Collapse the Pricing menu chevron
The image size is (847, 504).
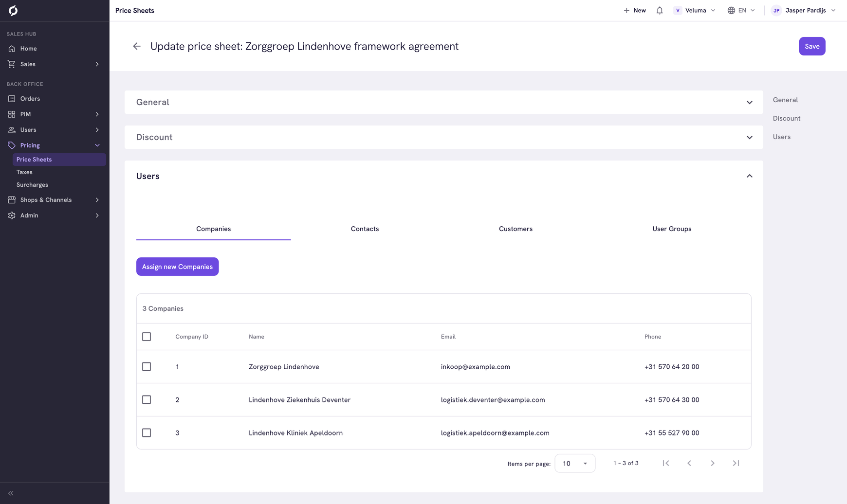coord(97,145)
